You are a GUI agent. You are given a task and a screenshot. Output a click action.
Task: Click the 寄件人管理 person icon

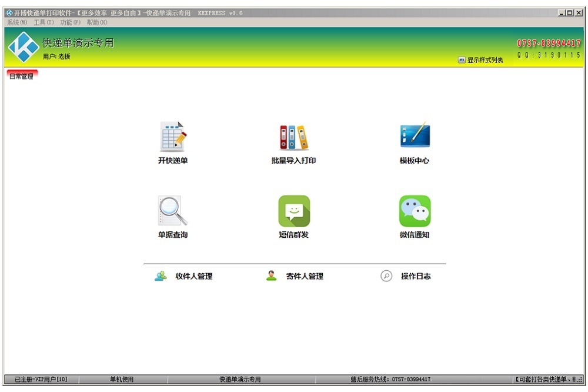pos(271,276)
